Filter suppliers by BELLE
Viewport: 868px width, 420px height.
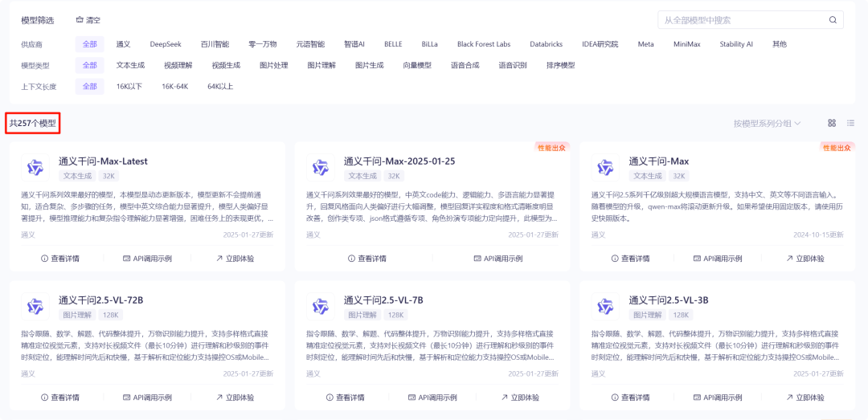(x=393, y=43)
